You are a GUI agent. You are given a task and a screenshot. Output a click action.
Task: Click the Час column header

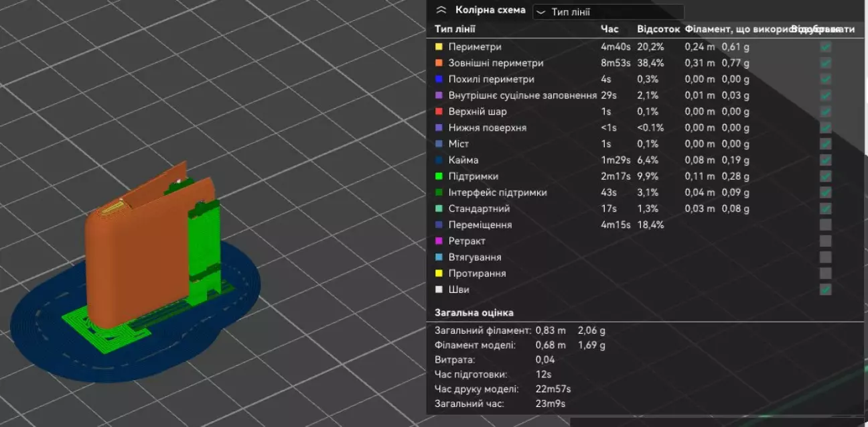point(609,29)
